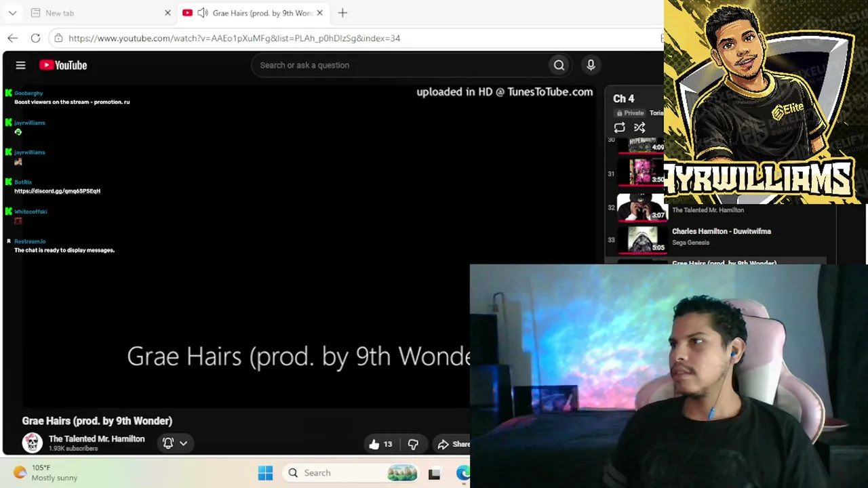868x488 pixels.
Task: Toggle the notification bell for the channel
Action: click(168, 443)
